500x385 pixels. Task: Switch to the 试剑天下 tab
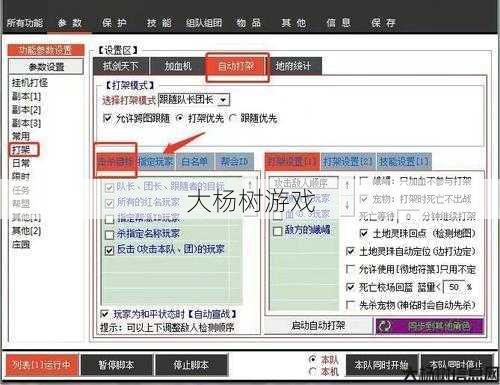tap(120, 66)
